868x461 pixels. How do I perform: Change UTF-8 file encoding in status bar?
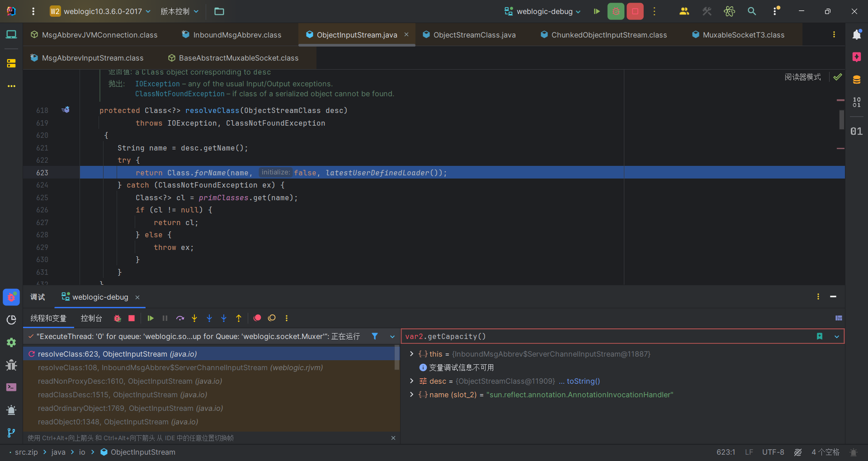pos(773,452)
